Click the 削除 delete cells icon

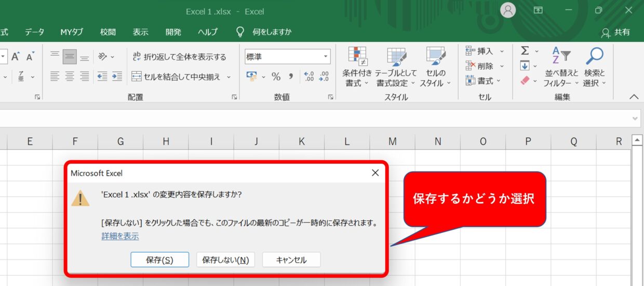pos(470,66)
